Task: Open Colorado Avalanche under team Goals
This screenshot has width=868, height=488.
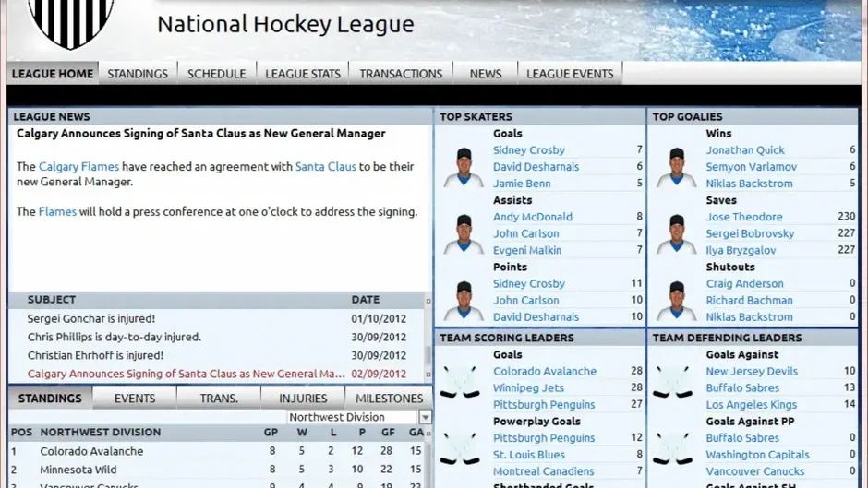Action: (x=545, y=371)
